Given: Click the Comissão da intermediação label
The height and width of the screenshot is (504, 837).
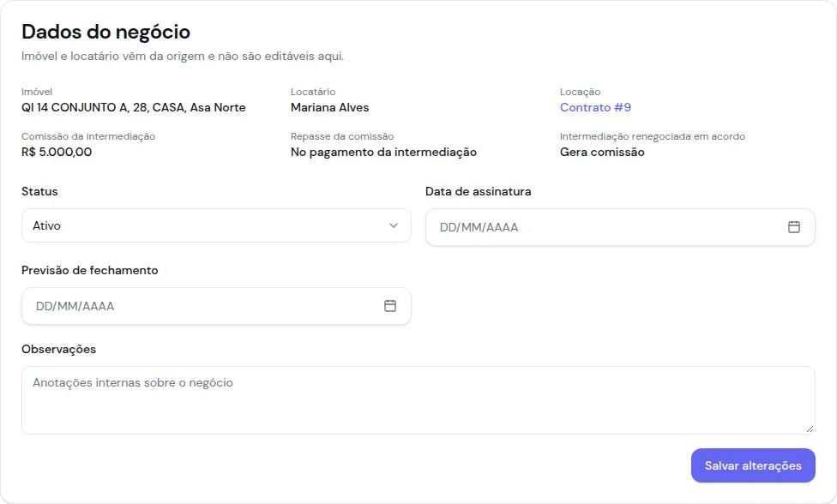Looking at the screenshot, I should click(88, 136).
